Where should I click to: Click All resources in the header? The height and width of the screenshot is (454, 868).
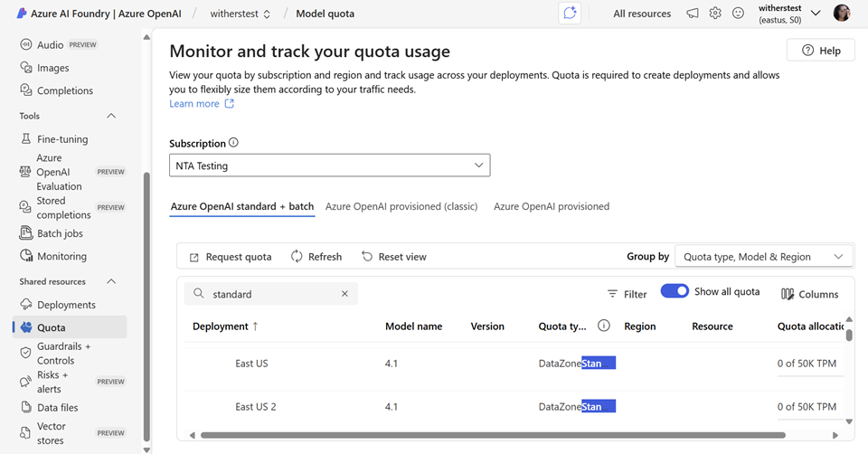tap(642, 14)
